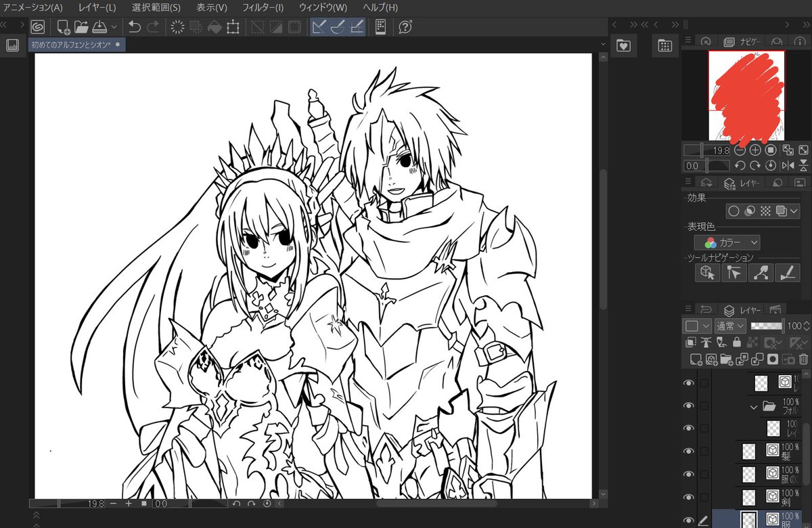Open 表示(V) menu
The image size is (812, 528).
pyautogui.click(x=212, y=7)
